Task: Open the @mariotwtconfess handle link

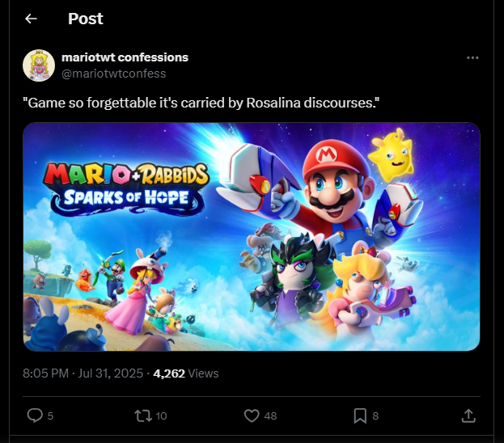Action: (114, 73)
